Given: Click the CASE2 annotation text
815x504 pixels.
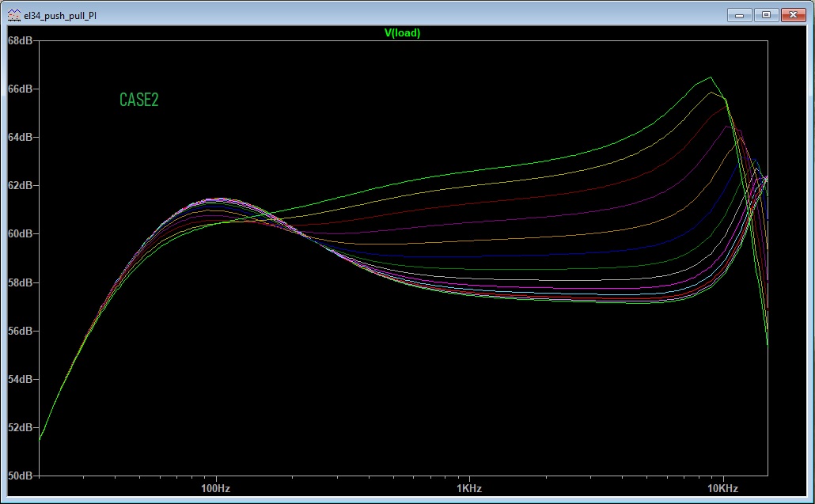Looking at the screenshot, I should tap(138, 100).
